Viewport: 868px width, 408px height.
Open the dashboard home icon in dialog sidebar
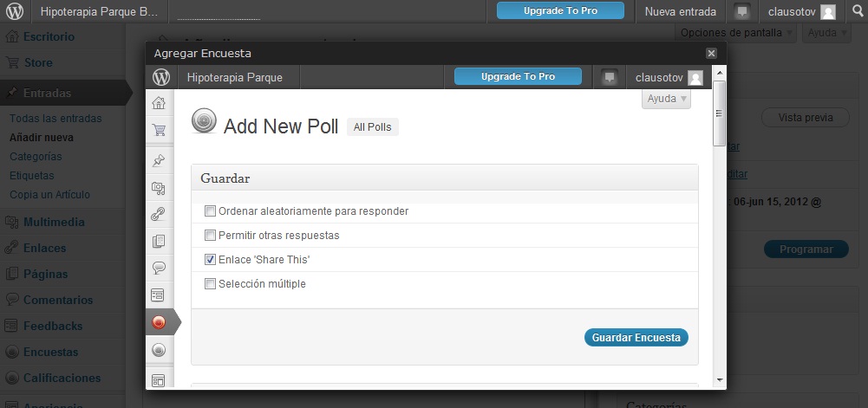(x=159, y=103)
